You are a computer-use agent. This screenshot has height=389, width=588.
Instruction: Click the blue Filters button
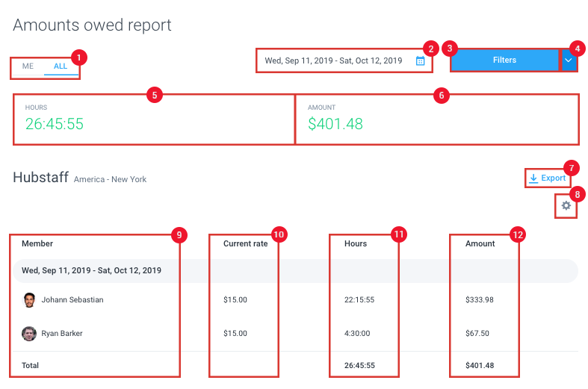point(504,60)
